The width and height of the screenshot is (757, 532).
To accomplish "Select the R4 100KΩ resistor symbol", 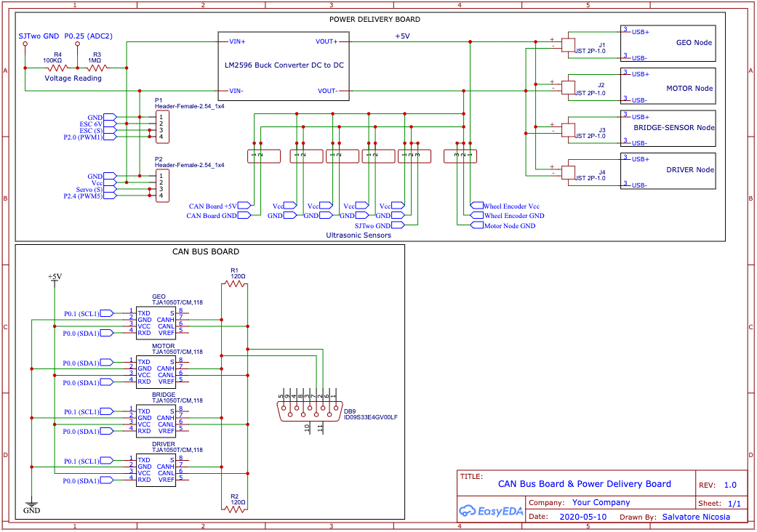I will 59,68.
